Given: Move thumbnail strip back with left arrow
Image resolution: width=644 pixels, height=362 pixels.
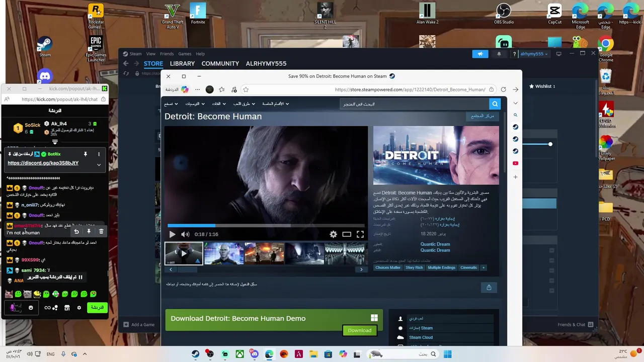Looking at the screenshot, I should click(x=171, y=269).
